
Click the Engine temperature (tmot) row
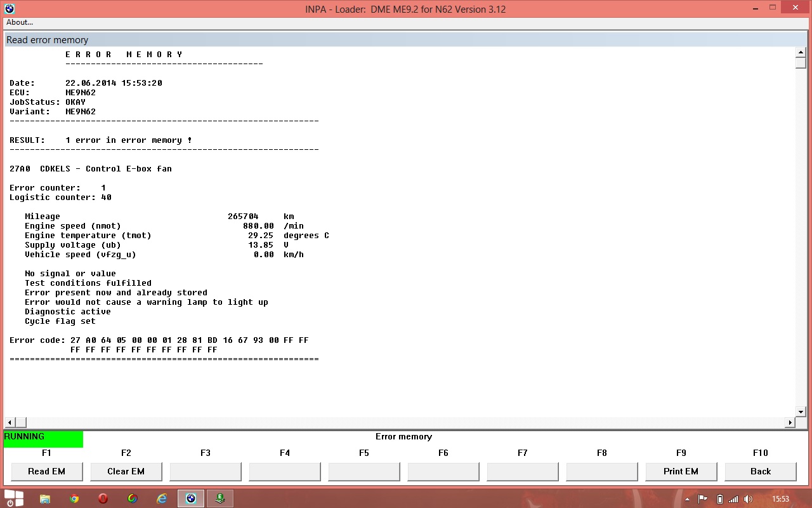click(177, 236)
